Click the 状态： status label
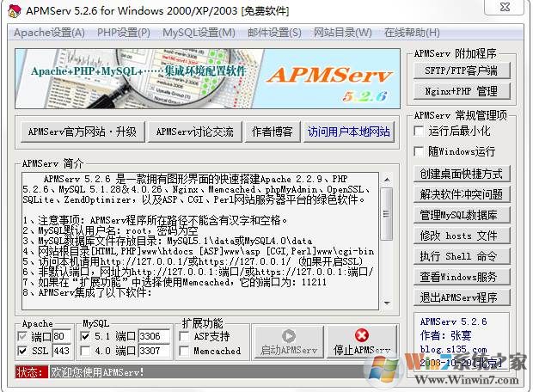This screenshot has width=533, height=392. pyautogui.click(x=31, y=372)
